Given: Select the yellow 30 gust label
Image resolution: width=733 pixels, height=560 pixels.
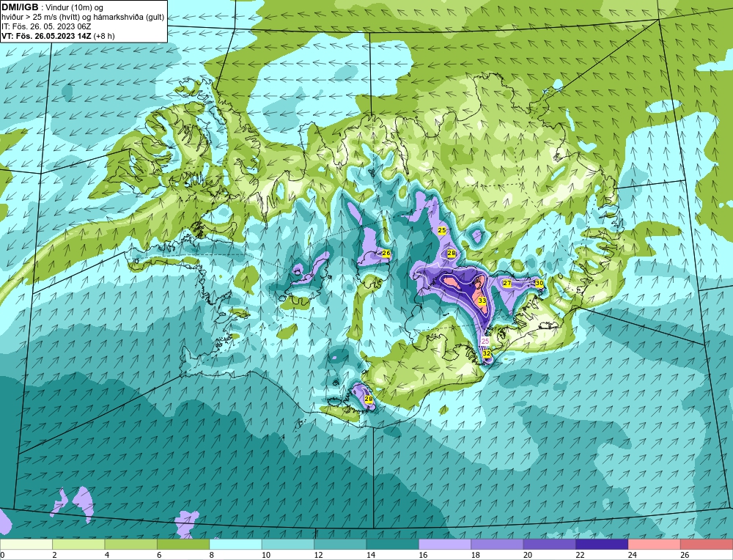Looking at the screenshot, I should 539,283.
